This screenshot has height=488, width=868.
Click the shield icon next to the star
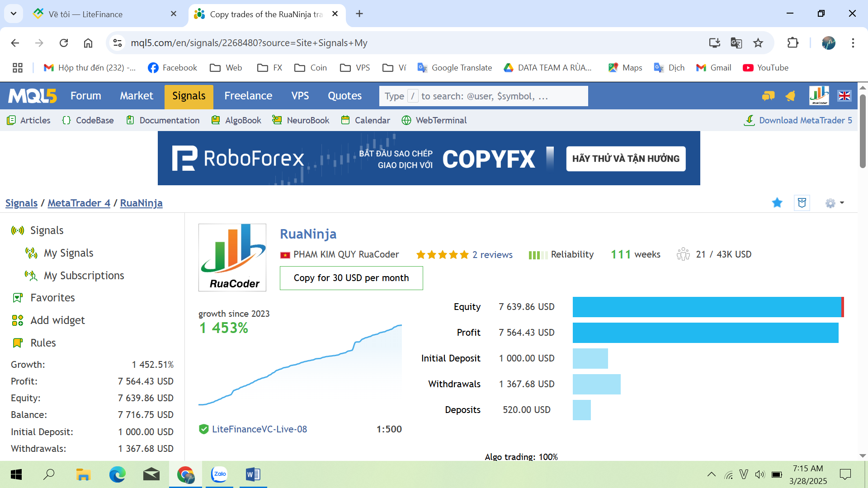[x=802, y=203]
